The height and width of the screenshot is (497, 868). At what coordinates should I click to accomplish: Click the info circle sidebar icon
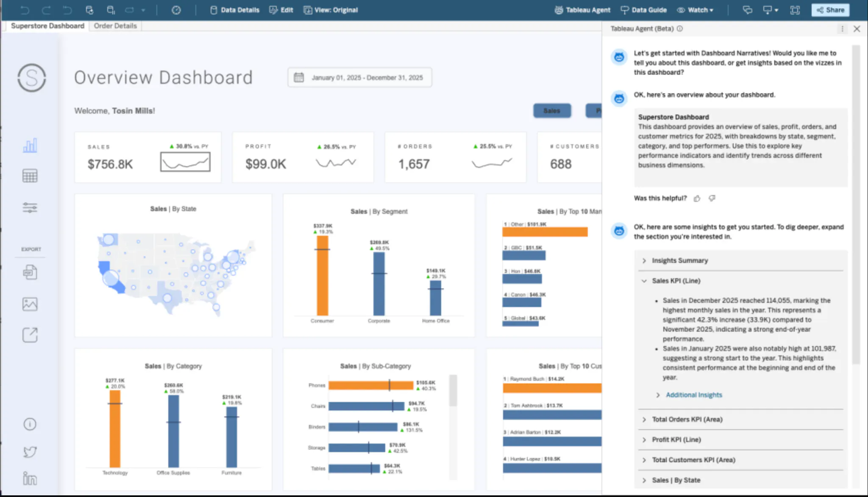[x=30, y=424]
